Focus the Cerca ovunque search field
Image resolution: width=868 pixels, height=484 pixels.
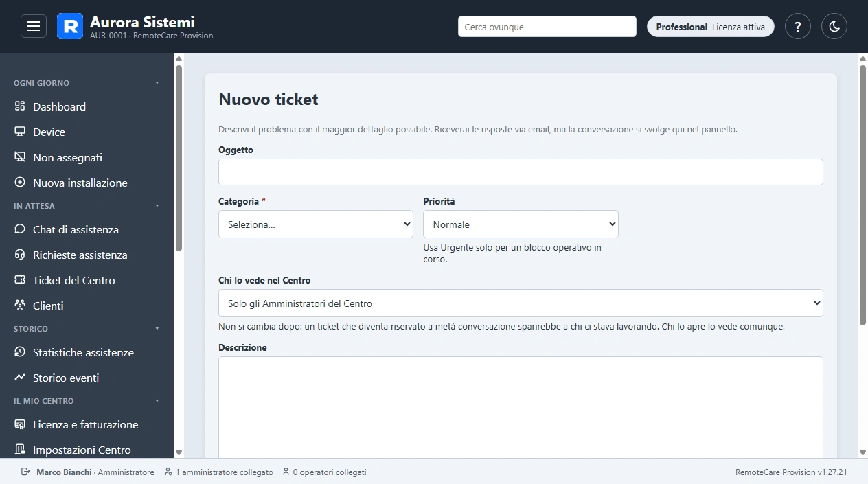[x=547, y=27]
